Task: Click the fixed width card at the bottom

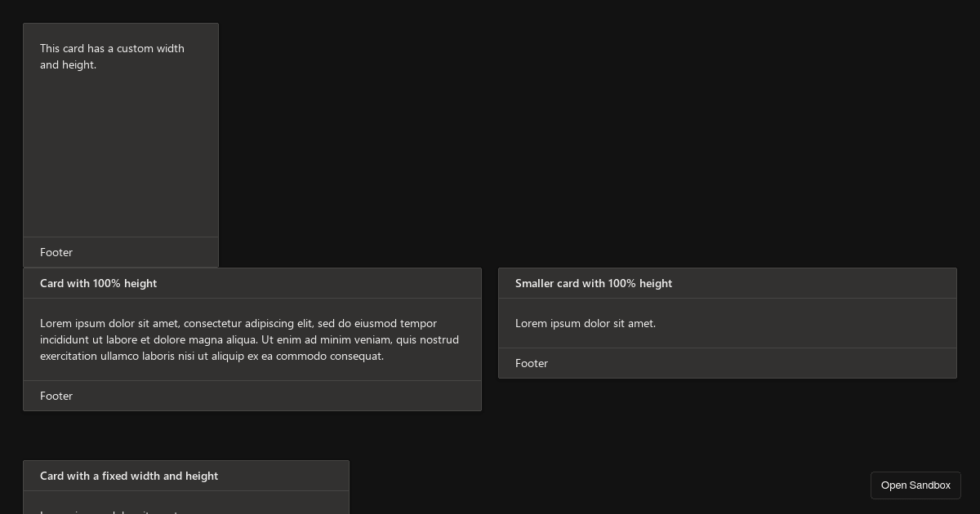Action: 186,485
